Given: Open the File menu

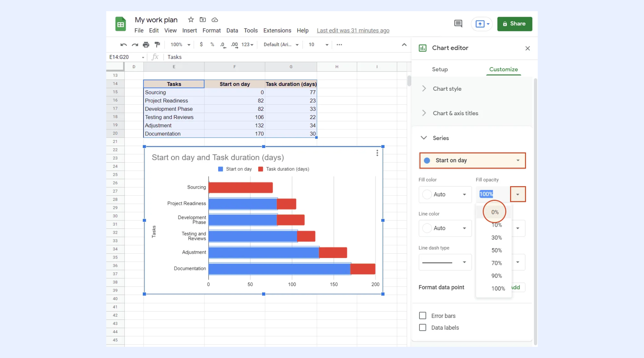Looking at the screenshot, I should tap(139, 30).
